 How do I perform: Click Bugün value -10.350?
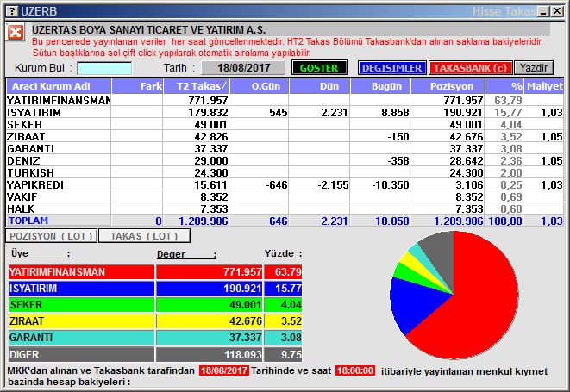tap(390, 185)
